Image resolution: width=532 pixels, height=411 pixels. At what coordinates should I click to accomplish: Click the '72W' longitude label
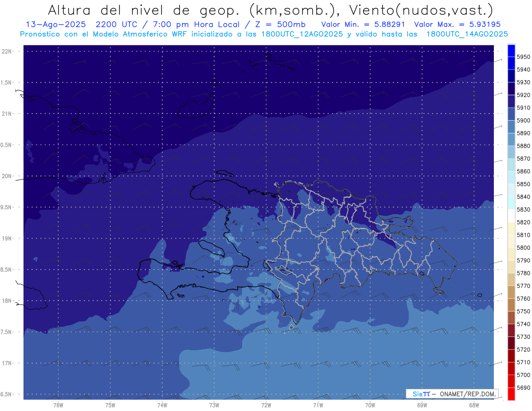click(x=266, y=405)
